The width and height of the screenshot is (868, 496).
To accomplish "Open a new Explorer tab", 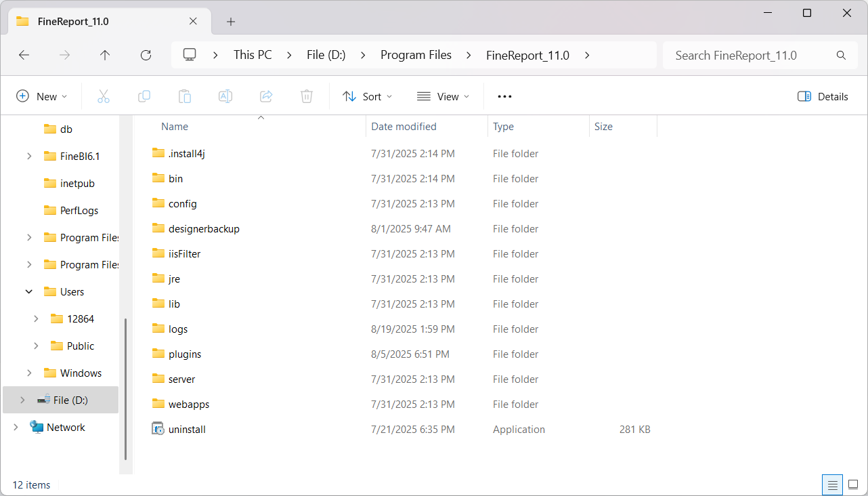I will tap(230, 21).
